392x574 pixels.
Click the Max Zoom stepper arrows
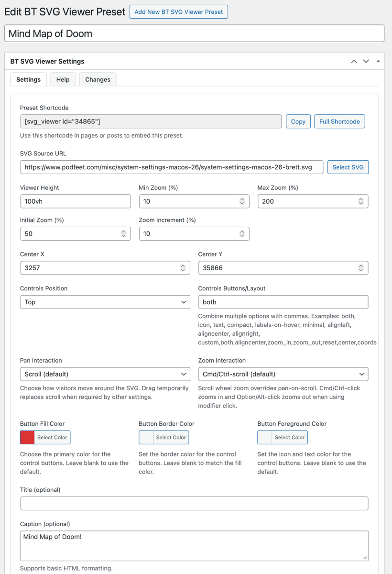pyautogui.click(x=361, y=201)
